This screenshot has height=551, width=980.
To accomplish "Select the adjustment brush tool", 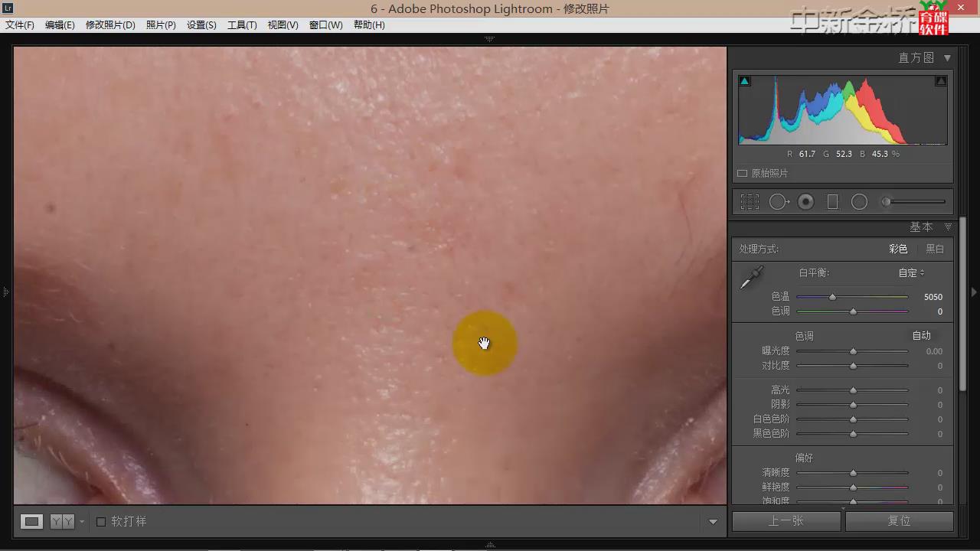I will tap(913, 201).
